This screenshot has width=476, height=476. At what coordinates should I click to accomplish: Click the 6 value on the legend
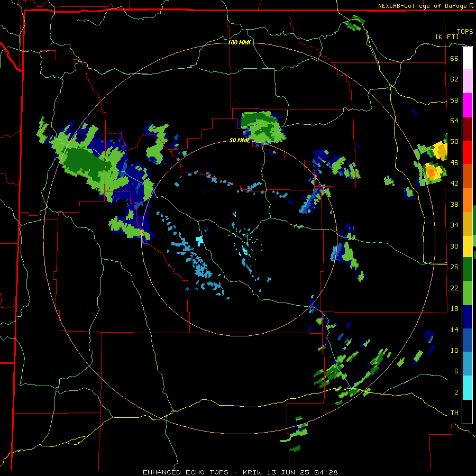point(456,371)
